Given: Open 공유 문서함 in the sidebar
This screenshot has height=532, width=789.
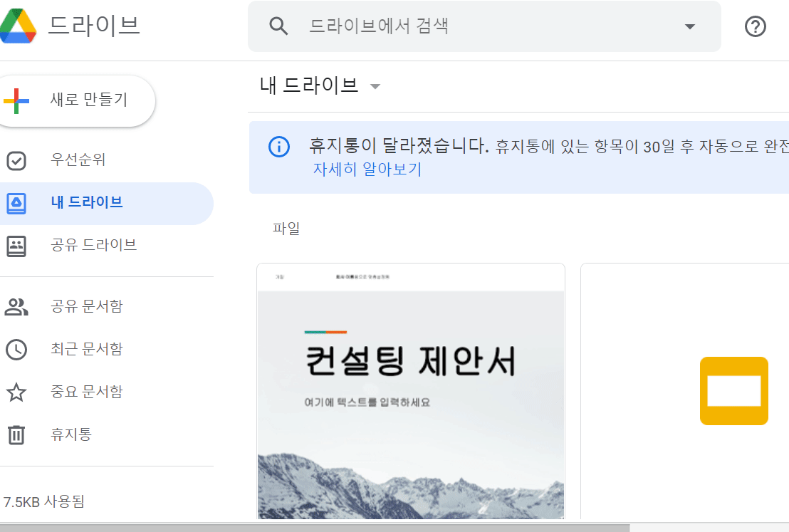Looking at the screenshot, I should tap(107, 306).
